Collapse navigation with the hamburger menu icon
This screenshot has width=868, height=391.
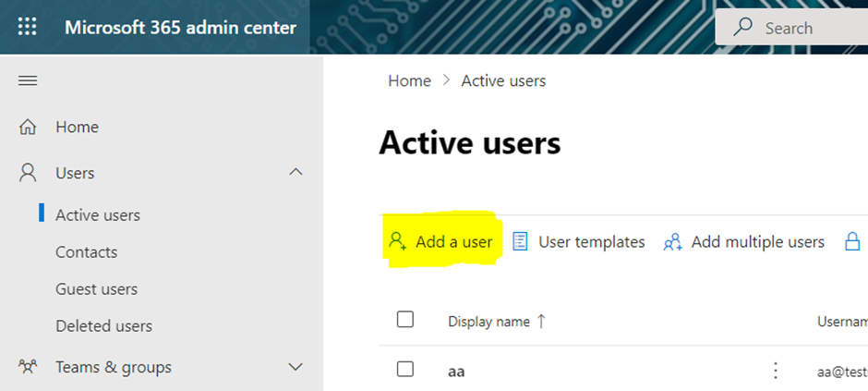point(28,80)
